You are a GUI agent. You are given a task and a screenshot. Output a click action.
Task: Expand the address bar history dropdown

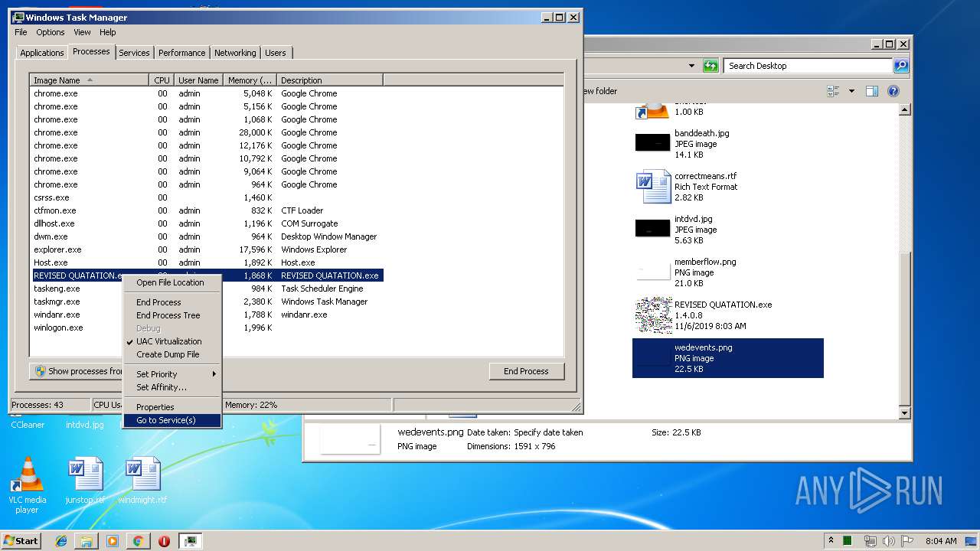(691, 66)
